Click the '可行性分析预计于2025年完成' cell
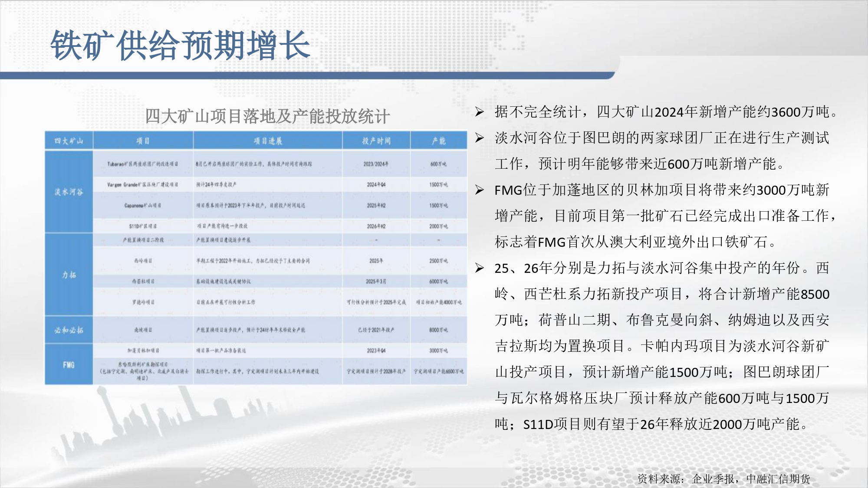This screenshot has width=868, height=488. pyautogui.click(x=376, y=302)
